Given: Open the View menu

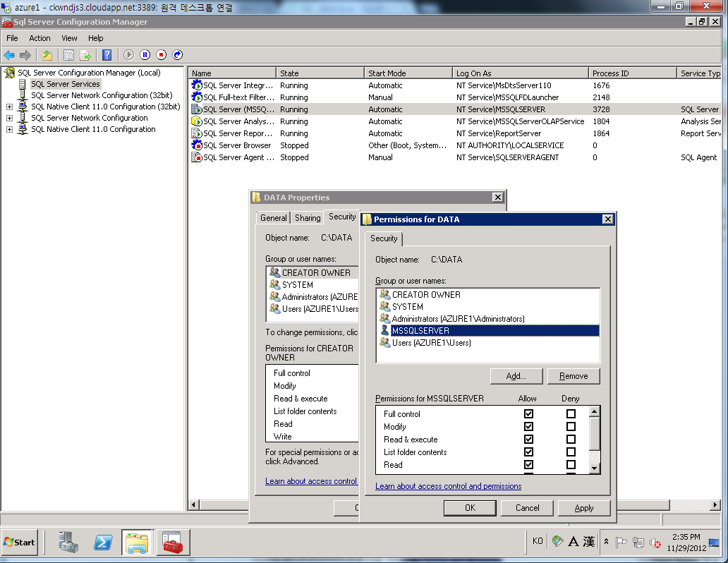Looking at the screenshot, I should pos(69,38).
